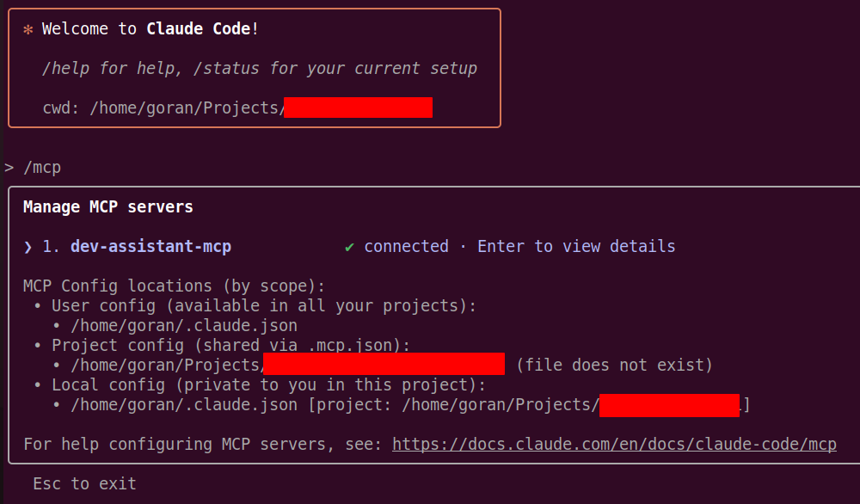Click the orange asterisk Claude Code logo
The image size is (860, 504).
click(28, 29)
